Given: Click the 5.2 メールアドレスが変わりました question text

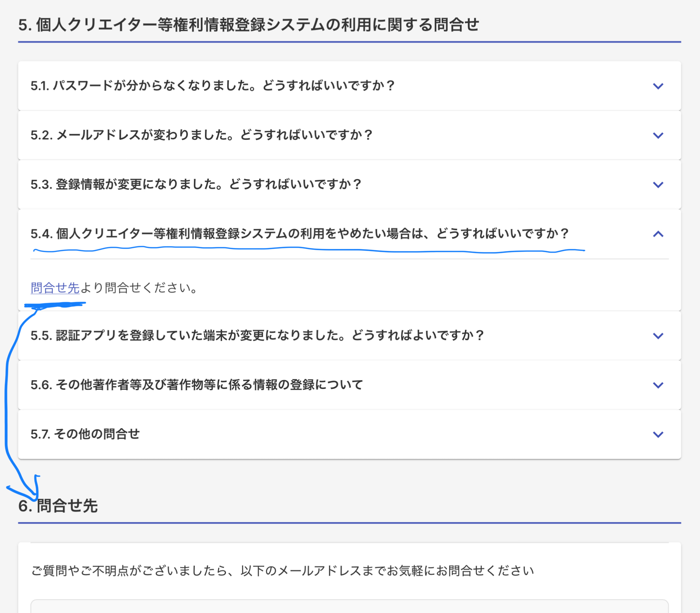Looking at the screenshot, I should pos(201,135).
